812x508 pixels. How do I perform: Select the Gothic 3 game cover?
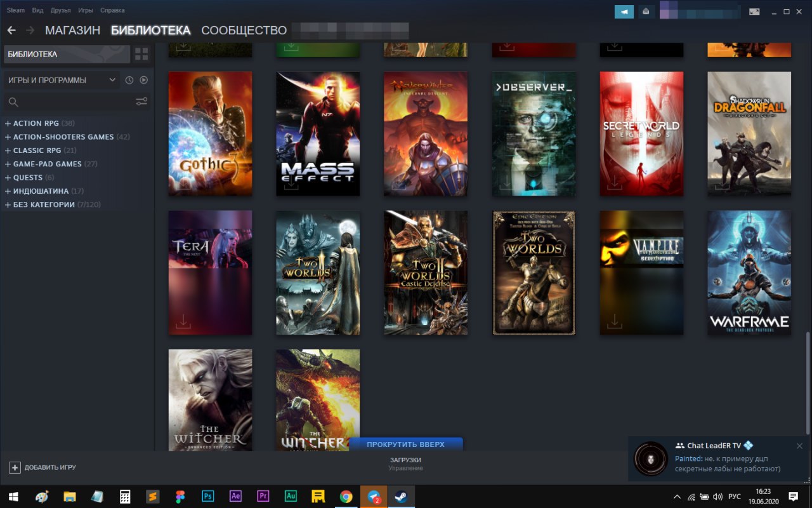coord(210,133)
